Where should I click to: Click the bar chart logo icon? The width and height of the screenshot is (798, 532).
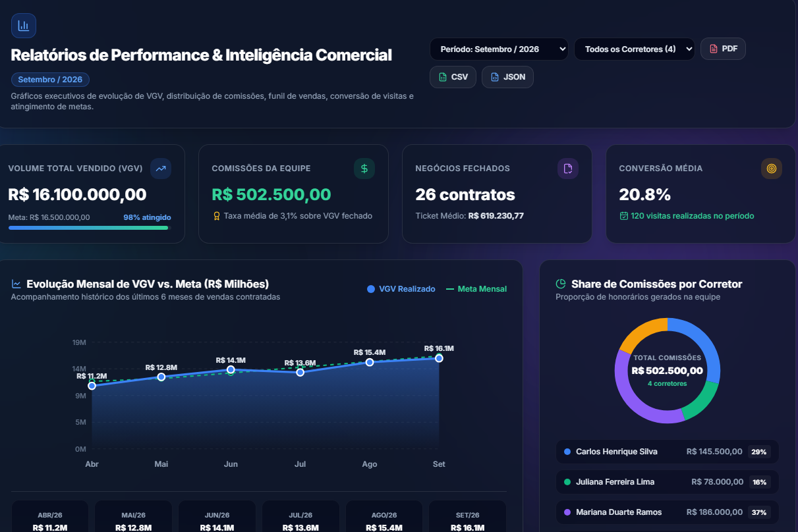[x=24, y=26]
